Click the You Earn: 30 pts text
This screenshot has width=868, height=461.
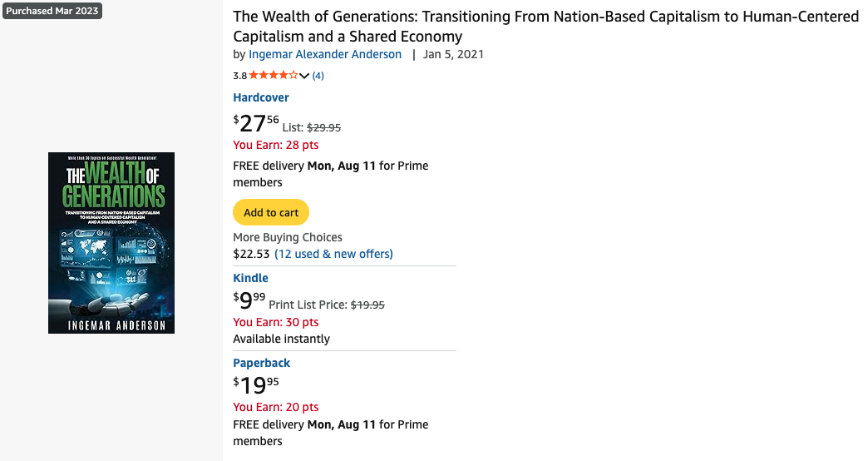point(276,322)
